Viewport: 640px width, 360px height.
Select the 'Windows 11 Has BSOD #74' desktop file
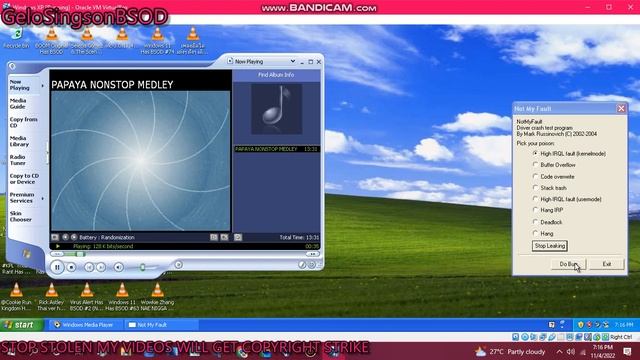(157, 41)
